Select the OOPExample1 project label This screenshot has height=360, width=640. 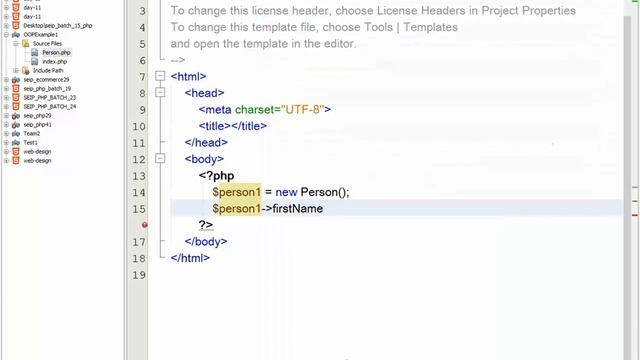40,35
